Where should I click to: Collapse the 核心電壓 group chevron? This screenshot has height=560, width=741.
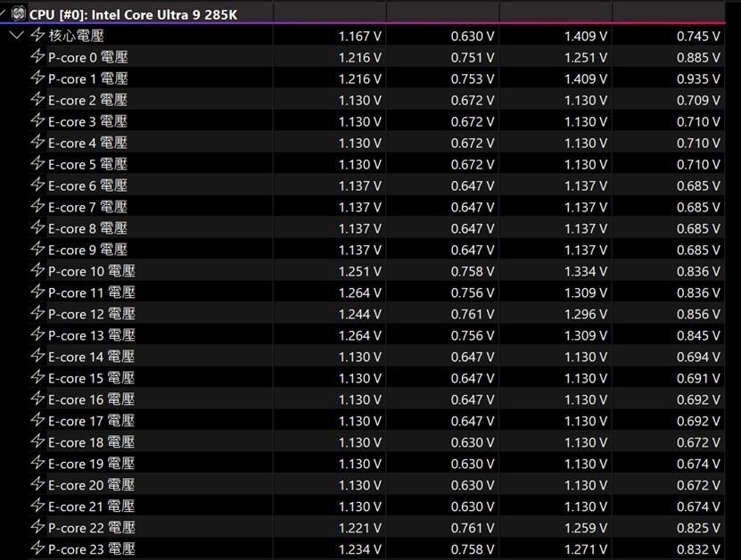pos(16,36)
